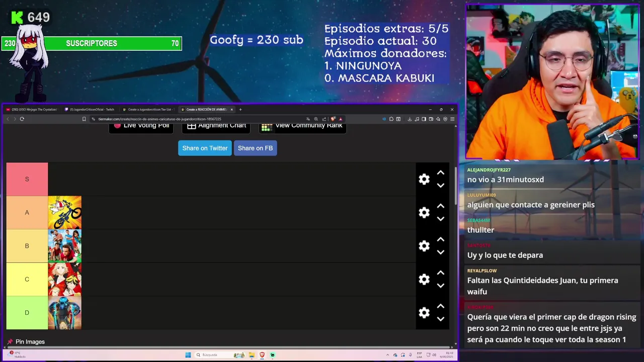Image resolution: width=644 pixels, height=362 pixels.
Task: Switch to Create a REACCIÓN DE ANIMES tab
Action: coord(206,109)
